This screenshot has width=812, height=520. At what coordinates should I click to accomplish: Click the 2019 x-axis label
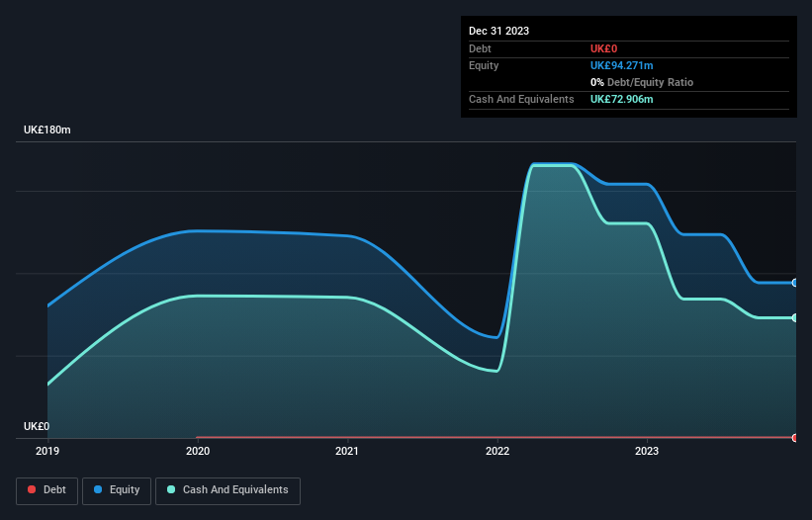(x=47, y=451)
